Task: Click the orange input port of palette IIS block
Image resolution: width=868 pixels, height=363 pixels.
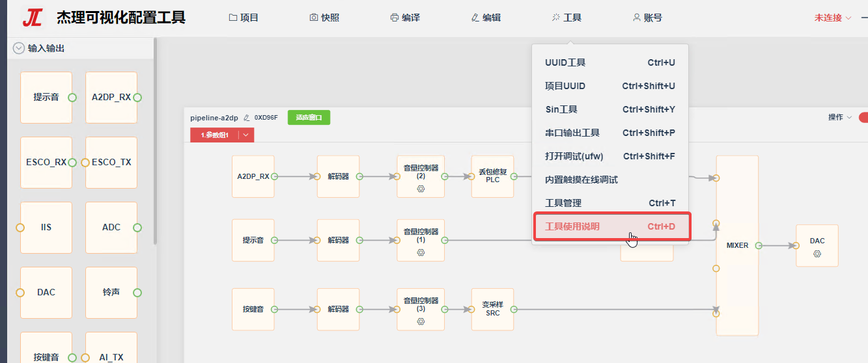Action: click(20, 228)
